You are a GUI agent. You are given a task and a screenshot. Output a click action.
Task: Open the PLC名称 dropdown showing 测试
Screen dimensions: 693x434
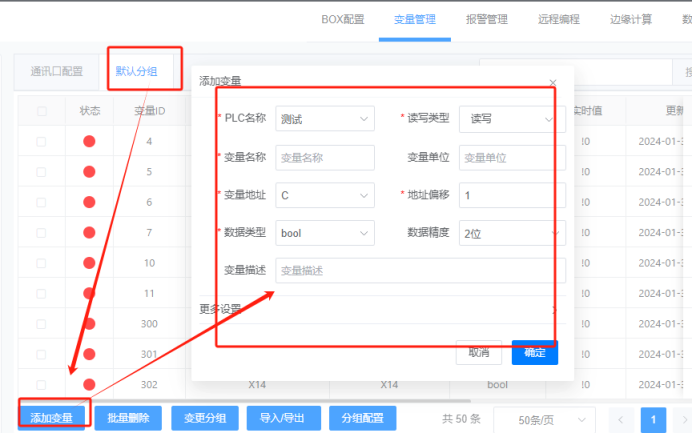(x=325, y=118)
